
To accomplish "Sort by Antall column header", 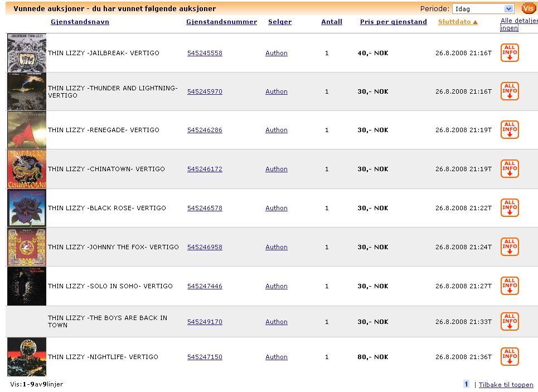I will (x=332, y=22).
